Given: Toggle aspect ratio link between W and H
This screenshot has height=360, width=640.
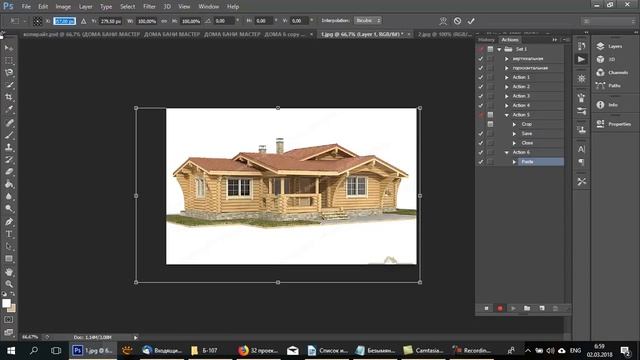Looking at the screenshot, I should point(164,21).
